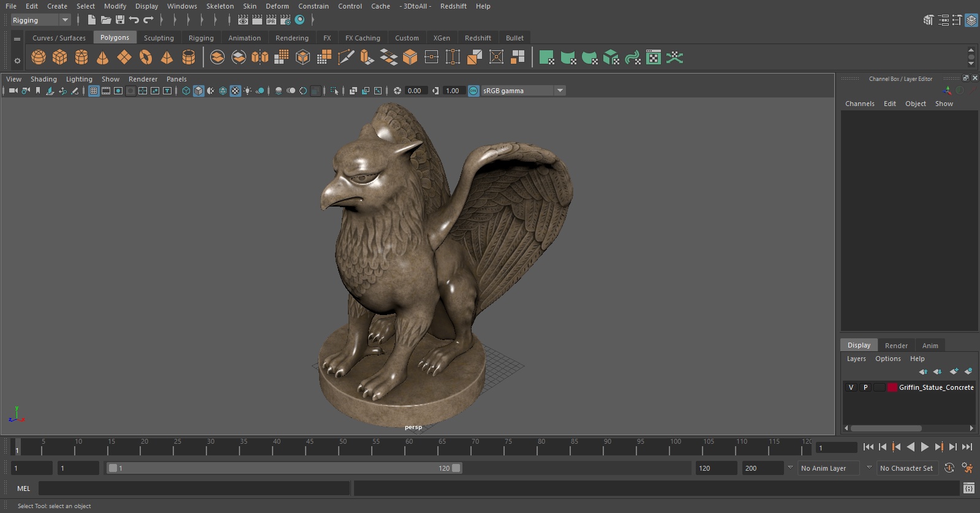This screenshot has height=513, width=980.
Task: Toggle smooth shade all cube icon
Action: click(198, 91)
